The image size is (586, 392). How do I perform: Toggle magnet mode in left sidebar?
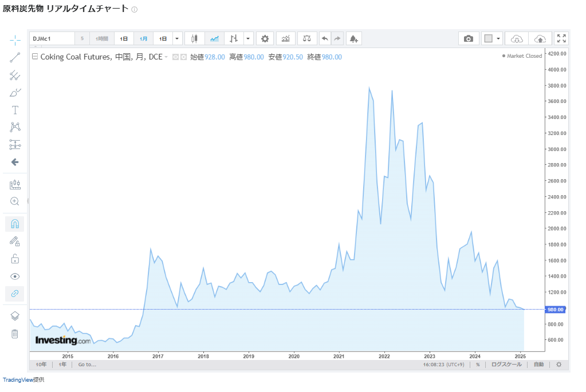click(x=15, y=224)
